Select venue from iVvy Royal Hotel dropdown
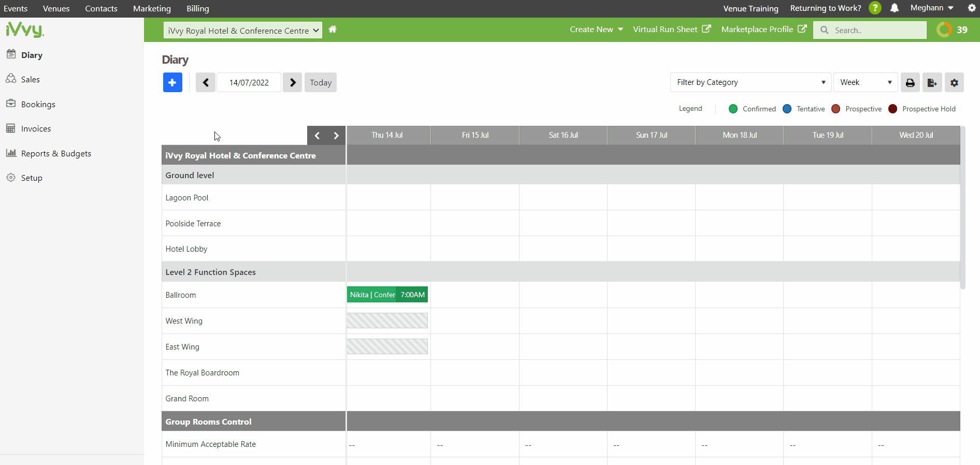This screenshot has height=465, width=980. pyautogui.click(x=243, y=30)
